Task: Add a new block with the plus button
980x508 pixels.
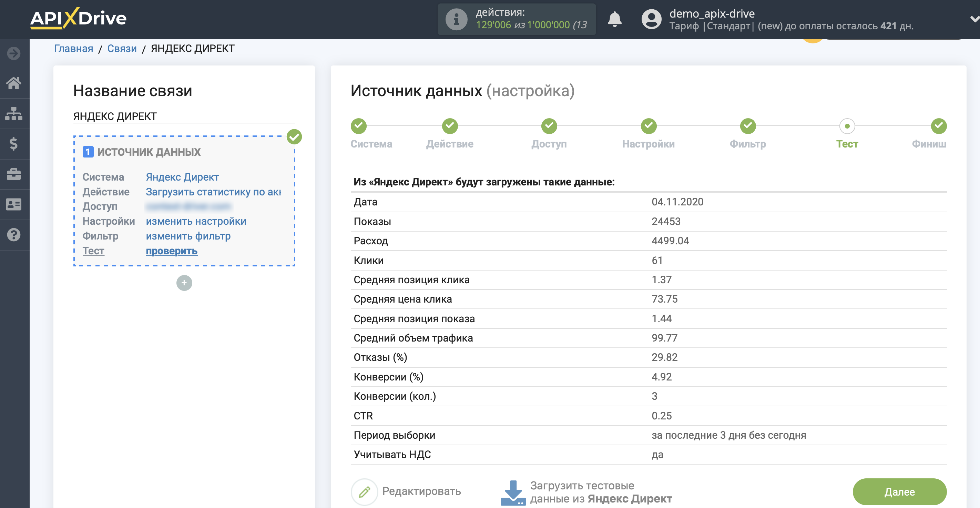Action: click(184, 283)
